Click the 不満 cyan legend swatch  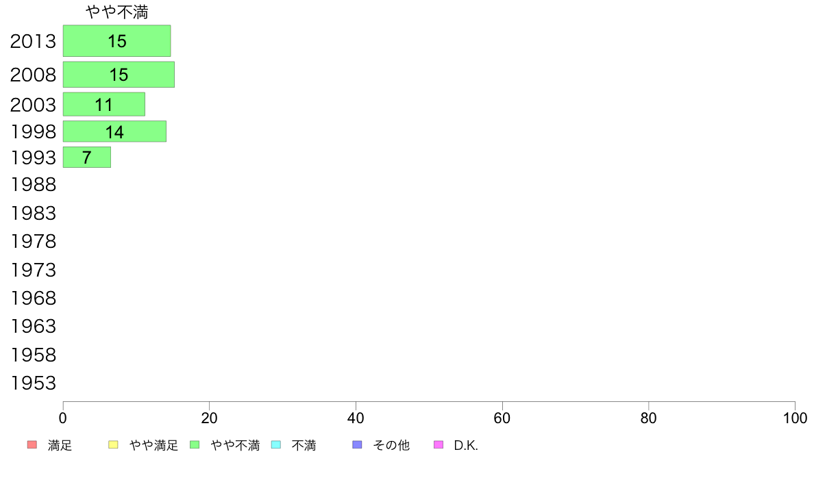(276, 445)
